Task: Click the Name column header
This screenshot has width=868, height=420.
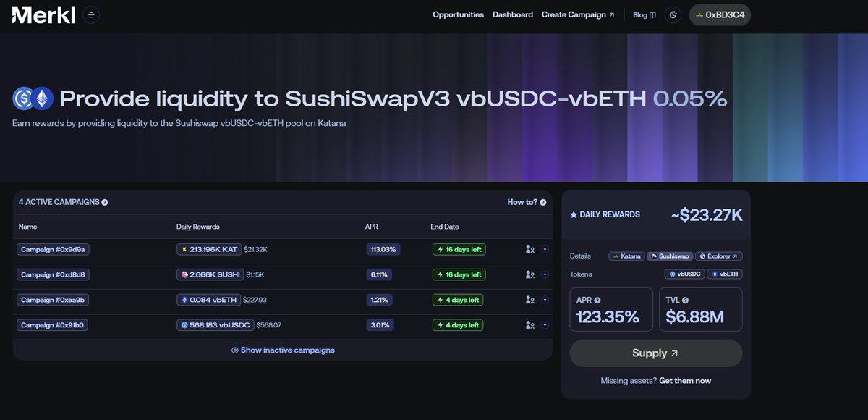Action: click(27, 227)
